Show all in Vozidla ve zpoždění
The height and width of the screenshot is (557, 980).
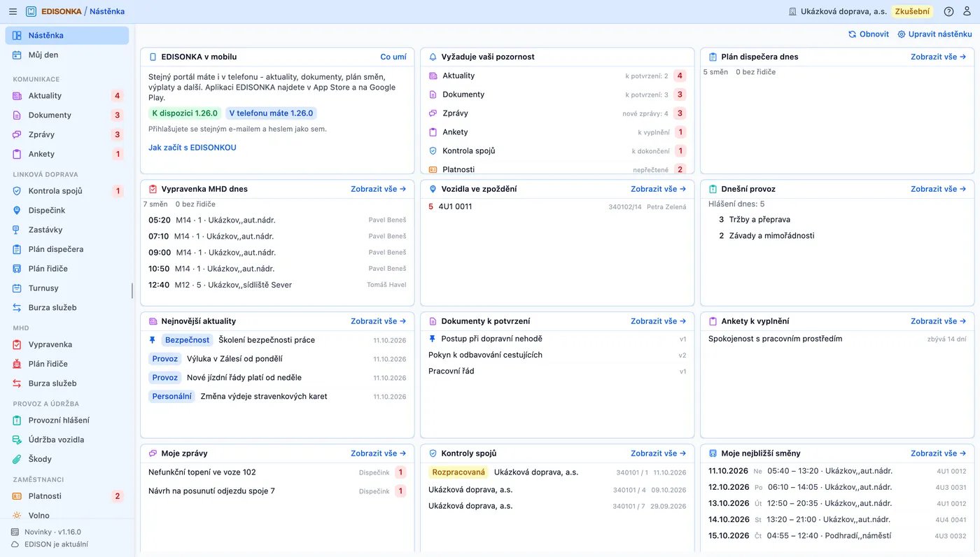tap(659, 189)
